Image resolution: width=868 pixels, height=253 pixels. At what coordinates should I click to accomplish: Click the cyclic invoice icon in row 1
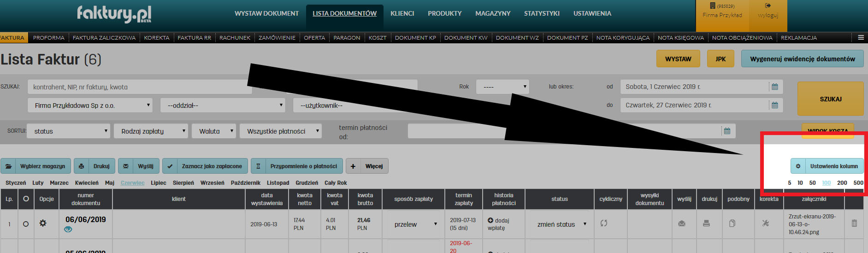[604, 223]
